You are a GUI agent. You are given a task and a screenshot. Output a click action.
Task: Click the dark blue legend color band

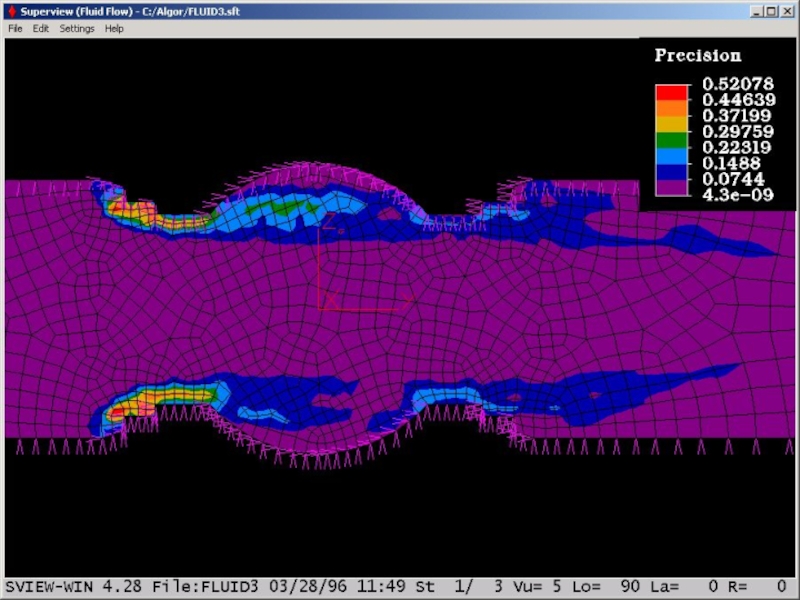tap(671, 172)
